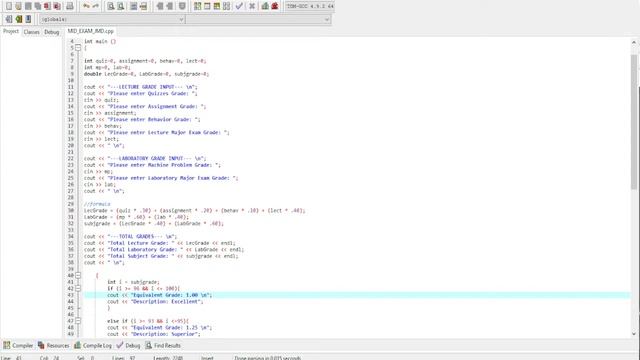Open the Resources bottom tab
Image resolution: width=640 pixels, height=360 pixels.
coord(53,345)
